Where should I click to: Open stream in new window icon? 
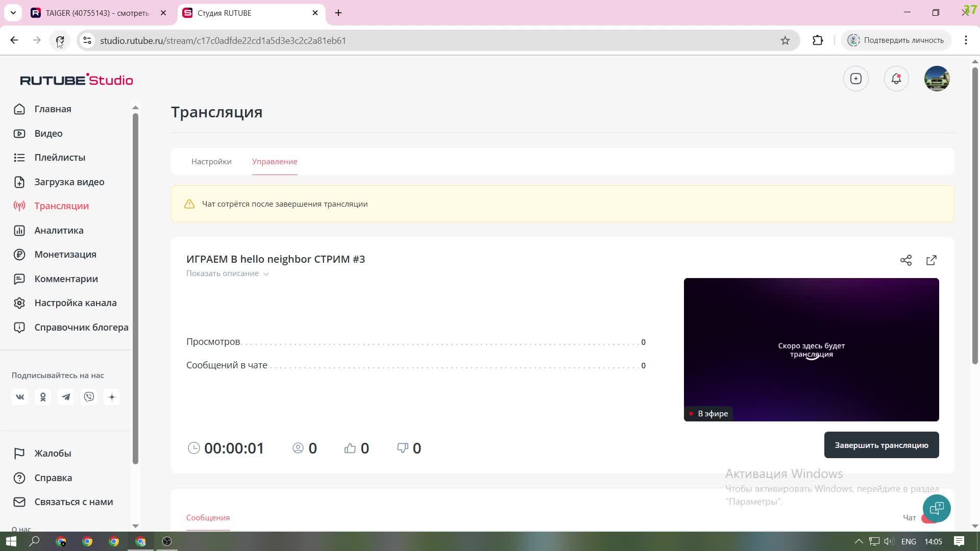pyautogui.click(x=932, y=260)
